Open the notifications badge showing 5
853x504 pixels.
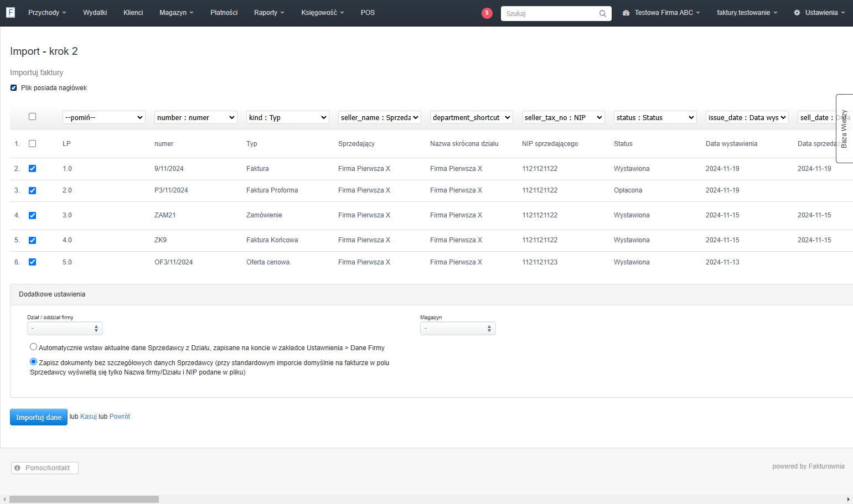[487, 13]
